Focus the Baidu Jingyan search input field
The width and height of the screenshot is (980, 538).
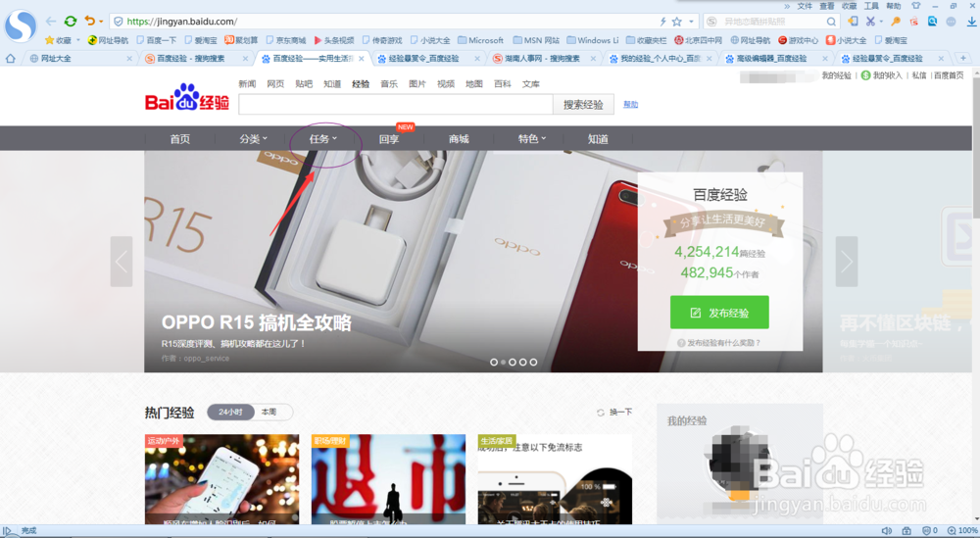click(x=396, y=104)
